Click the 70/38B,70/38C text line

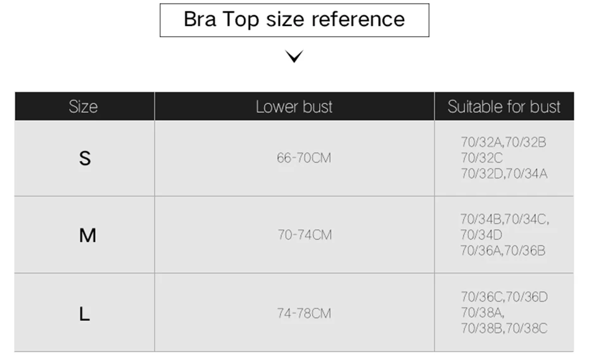[x=504, y=329]
